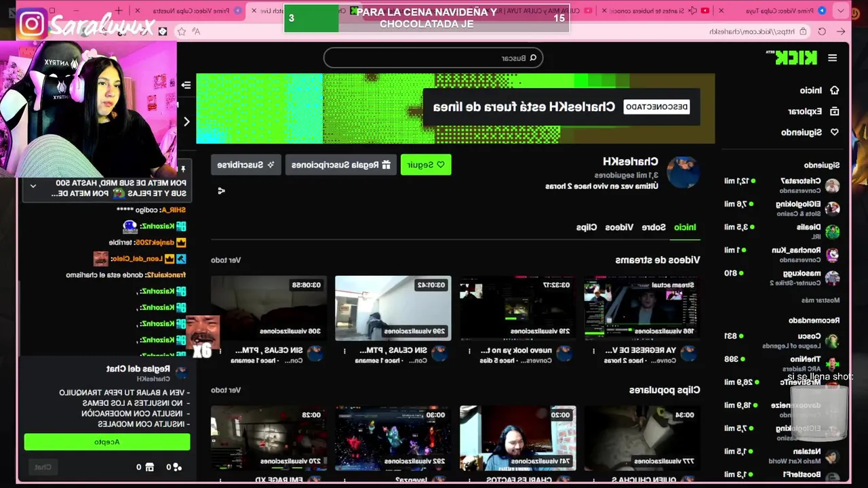This screenshot has height=488, width=868.
Task: Select the Videos channel tab
Action: (x=619, y=227)
